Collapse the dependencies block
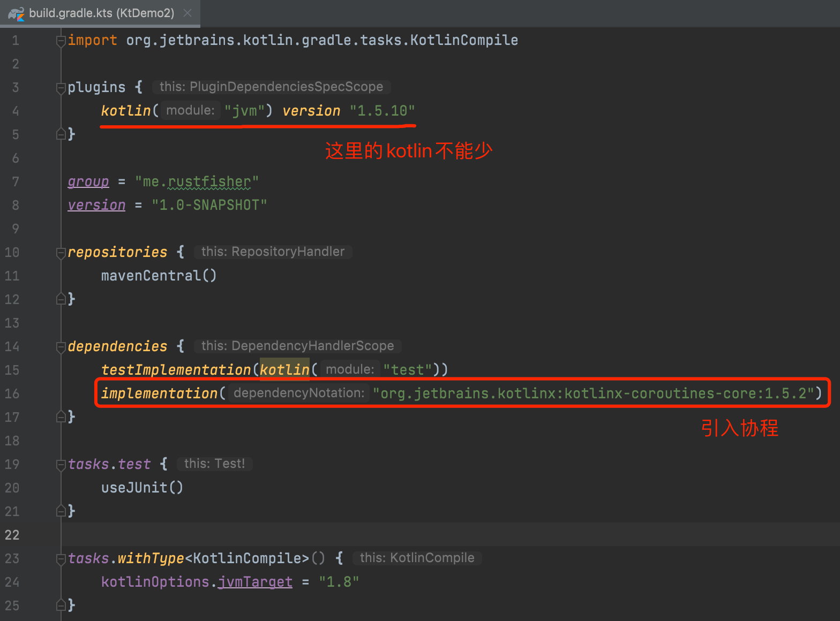The image size is (840, 621). pos(61,347)
